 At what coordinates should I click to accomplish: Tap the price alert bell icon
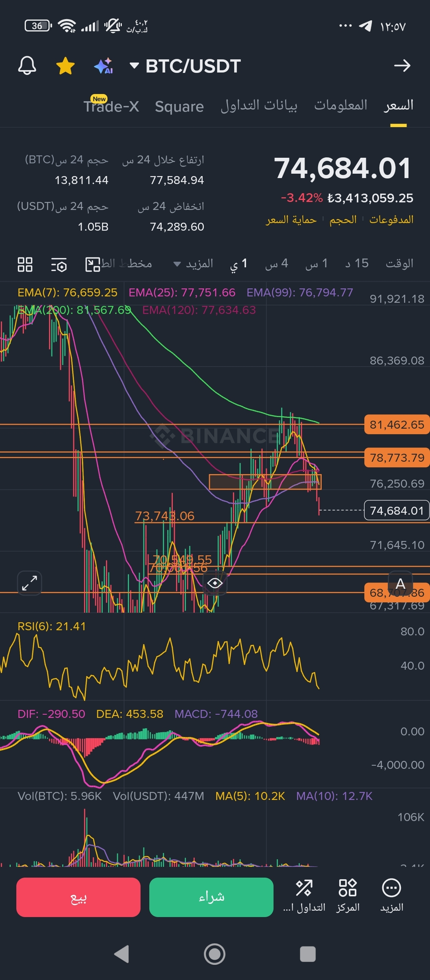pos(27,66)
